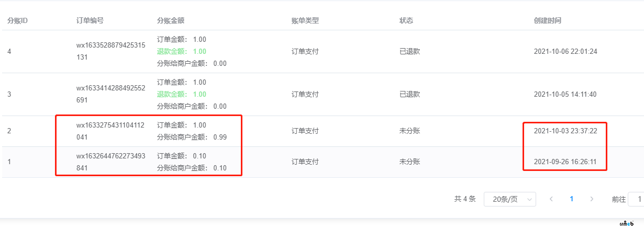Click 已退款 status in row 4
The height and width of the screenshot is (241, 644).
(410, 51)
